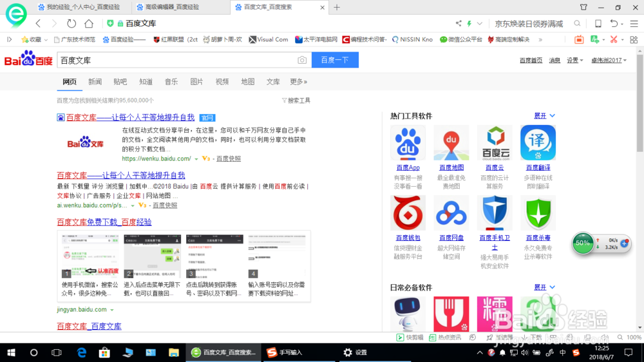Open the 微信公众平台 bookmark
The image size is (644, 362).
pyautogui.click(x=461, y=39)
